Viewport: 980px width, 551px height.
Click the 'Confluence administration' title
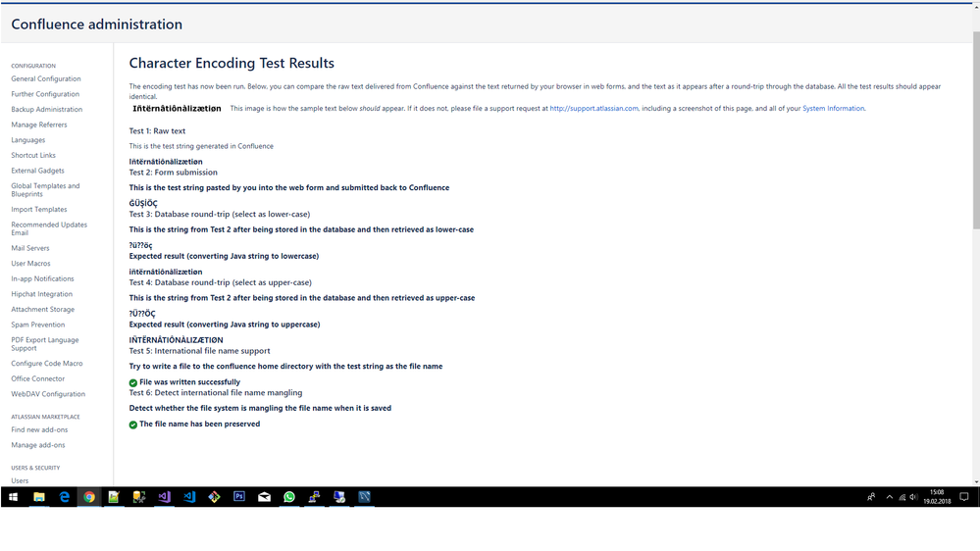(x=97, y=25)
